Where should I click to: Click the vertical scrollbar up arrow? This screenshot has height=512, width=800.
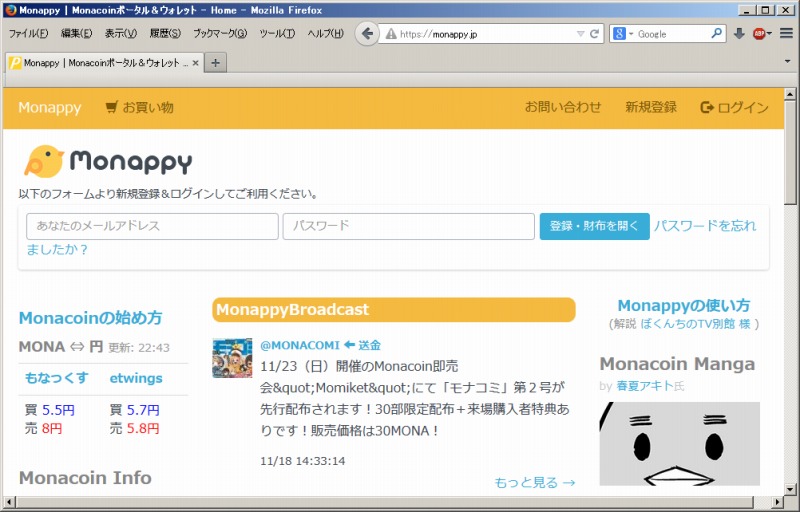790,94
